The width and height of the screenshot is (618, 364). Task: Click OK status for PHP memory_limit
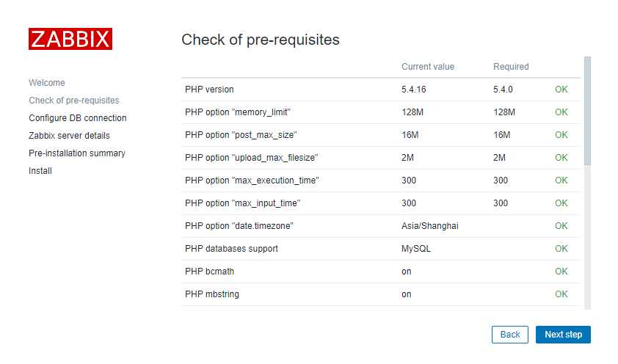coord(561,112)
